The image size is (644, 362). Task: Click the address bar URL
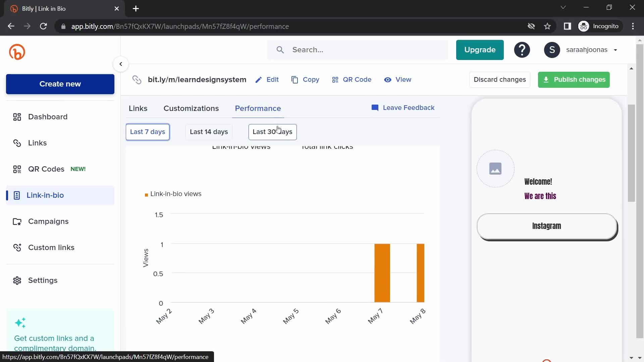click(180, 26)
